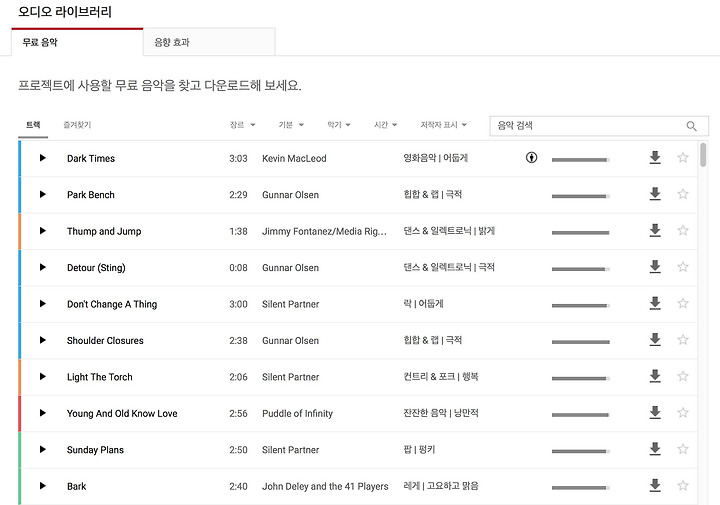This screenshot has width=720, height=505.
Task: Open the 저작자 표시 attribution dropdown
Action: click(444, 125)
